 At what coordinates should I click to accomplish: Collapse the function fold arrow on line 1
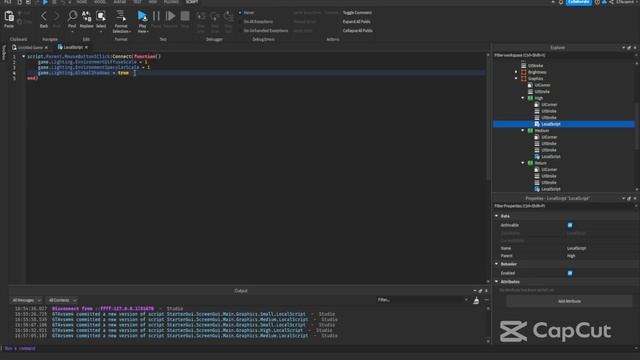coord(23,56)
